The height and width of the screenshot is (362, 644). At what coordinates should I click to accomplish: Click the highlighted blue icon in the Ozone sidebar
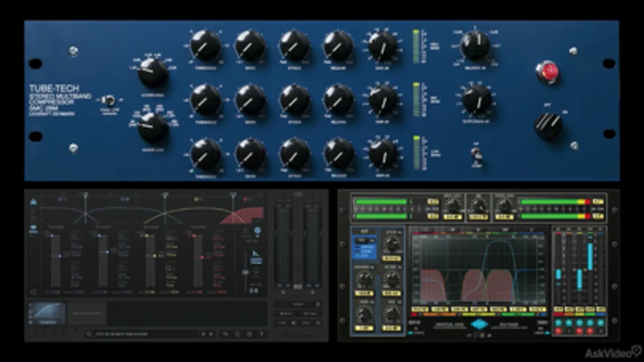click(33, 229)
